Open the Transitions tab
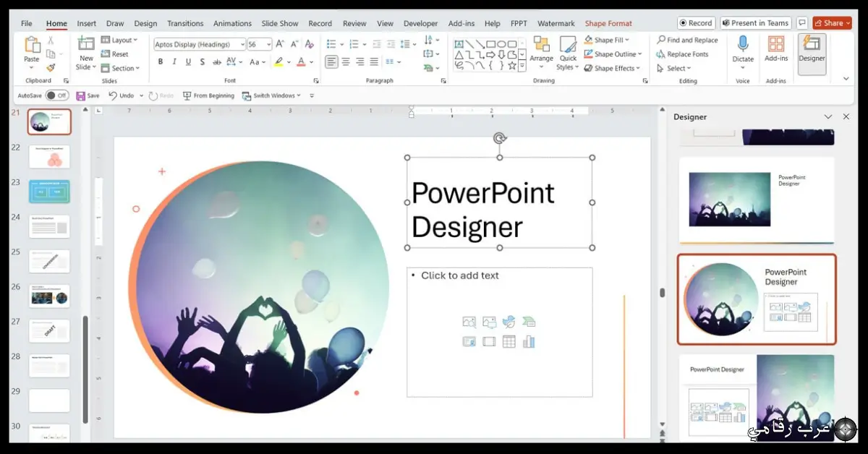 pyautogui.click(x=185, y=23)
